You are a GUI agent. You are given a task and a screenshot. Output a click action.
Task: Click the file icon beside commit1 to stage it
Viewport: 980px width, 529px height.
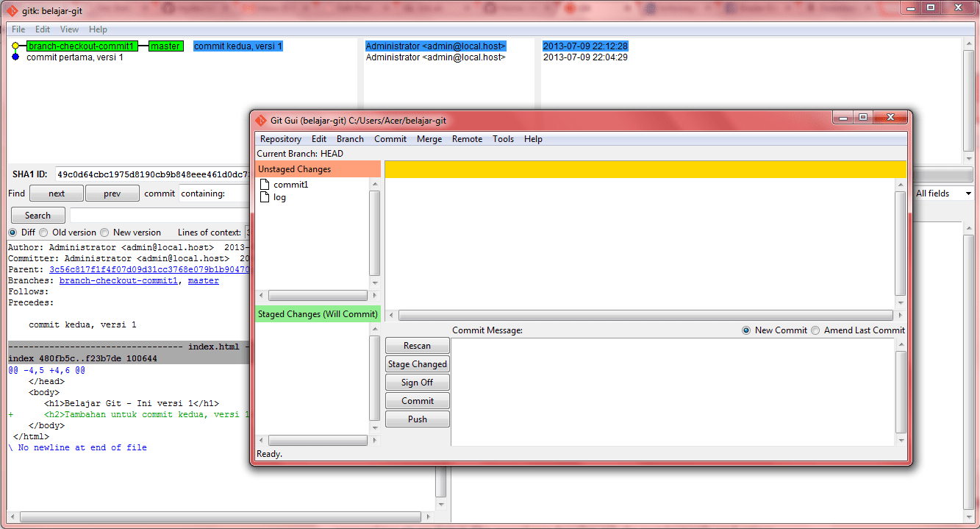(x=265, y=184)
